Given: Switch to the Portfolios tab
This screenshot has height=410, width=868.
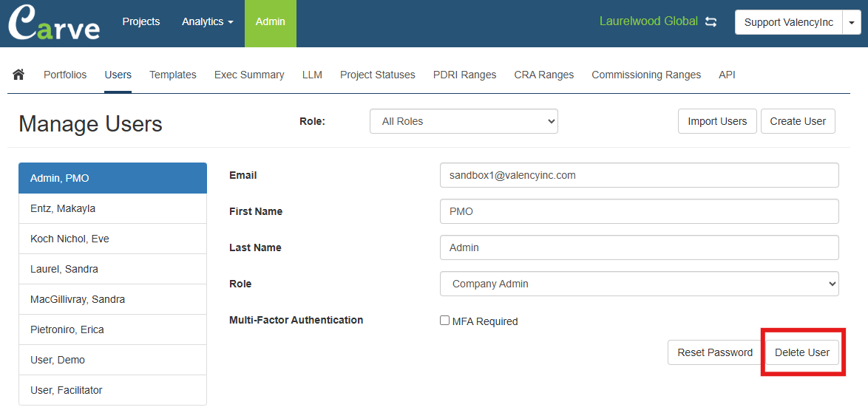Looking at the screenshot, I should click(65, 75).
